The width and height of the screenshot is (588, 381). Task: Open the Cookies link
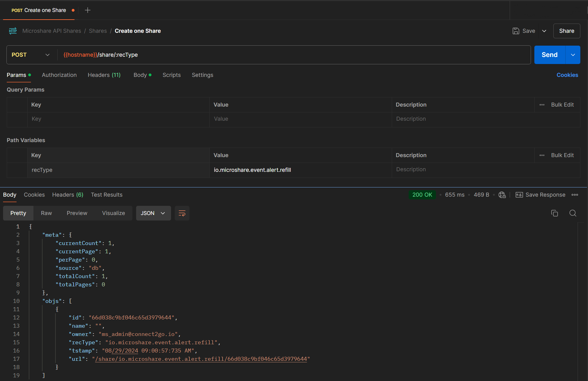pyautogui.click(x=567, y=75)
